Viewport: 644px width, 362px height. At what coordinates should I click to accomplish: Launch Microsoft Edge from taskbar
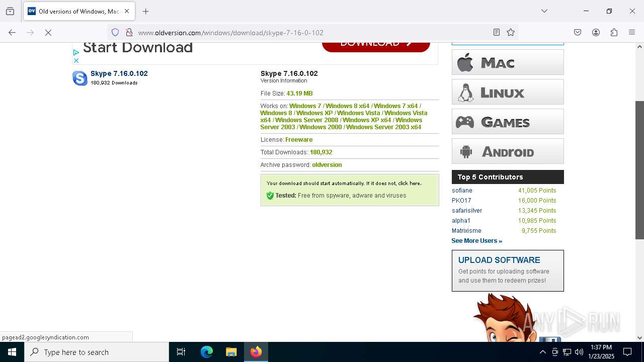click(207, 352)
